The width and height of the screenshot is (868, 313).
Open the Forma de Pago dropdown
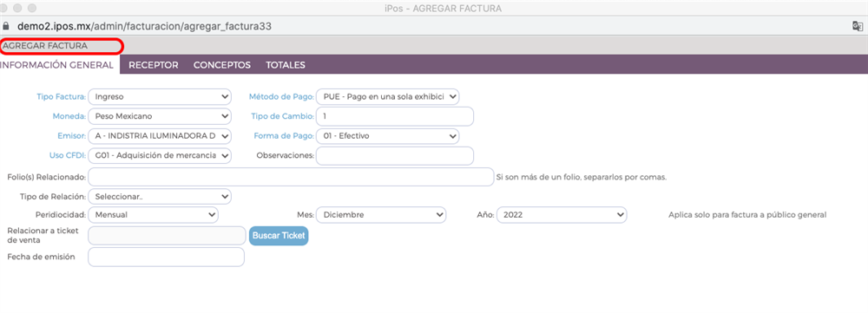pos(387,136)
